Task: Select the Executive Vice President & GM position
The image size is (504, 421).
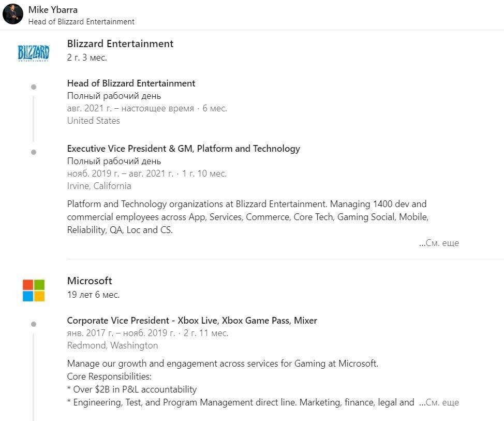Action: pos(183,149)
